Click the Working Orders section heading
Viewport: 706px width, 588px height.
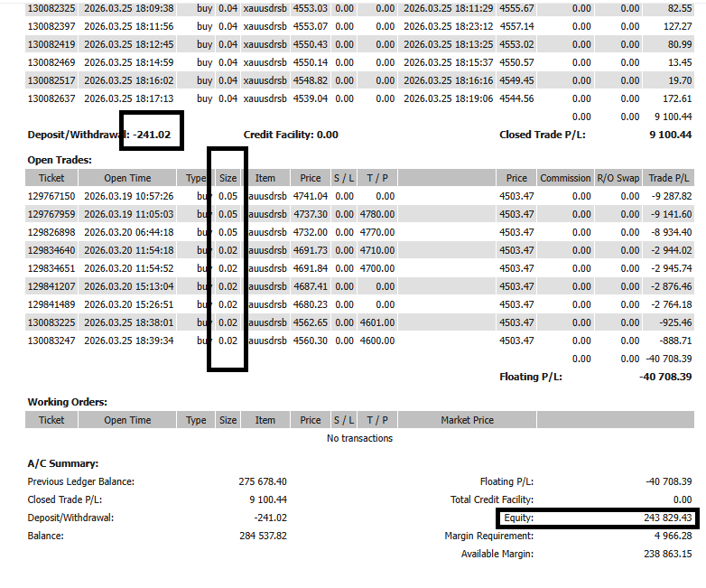coord(67,402)
